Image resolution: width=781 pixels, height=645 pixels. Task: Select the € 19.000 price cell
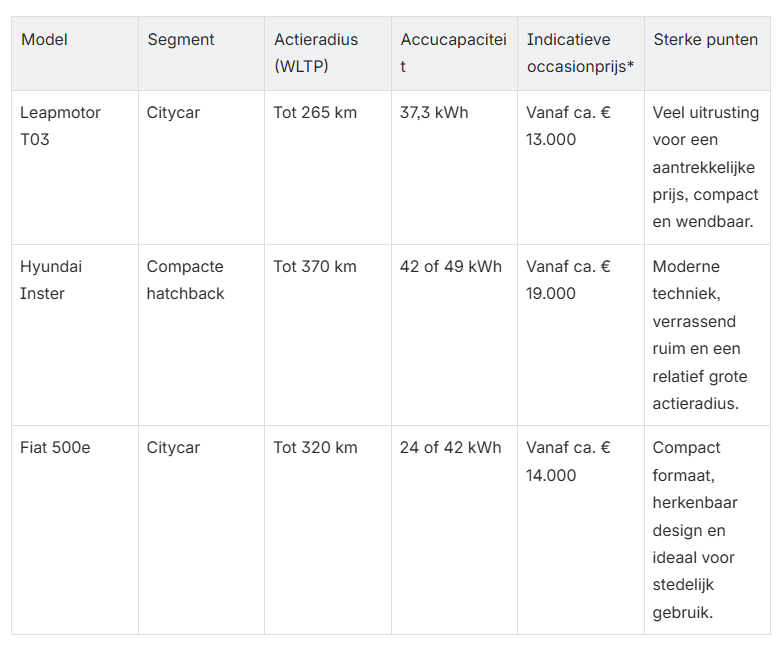point(581,335)
